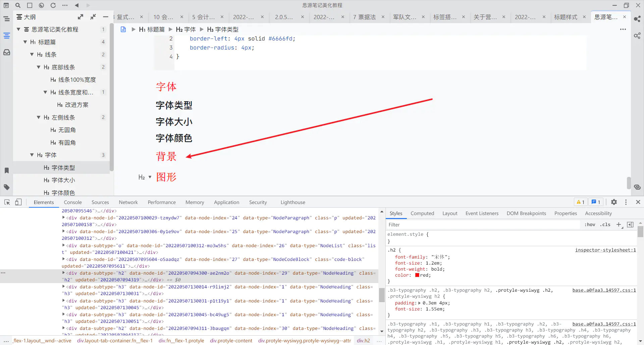Expand the padding shorthand property triangle
The image size is (644, 345).
click(x=419, y=303)
